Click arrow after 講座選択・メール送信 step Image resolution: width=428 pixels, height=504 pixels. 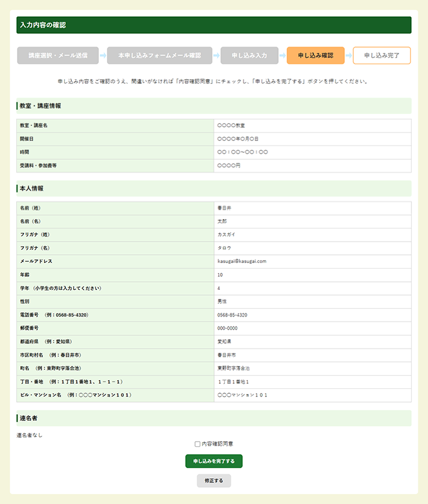pyautogui.click(x=102, y=55)
